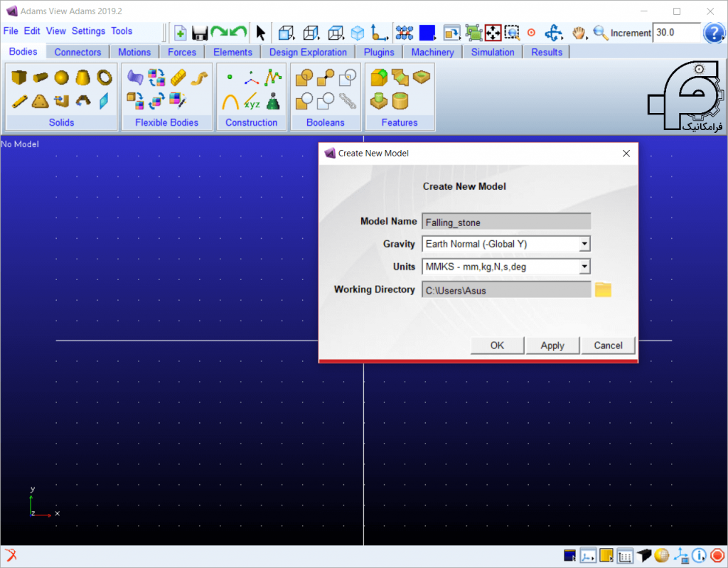The width and height of the screenshot is (728, 568).
Task: Choose the Boolean cut tool
Action: tap(304, 101)
